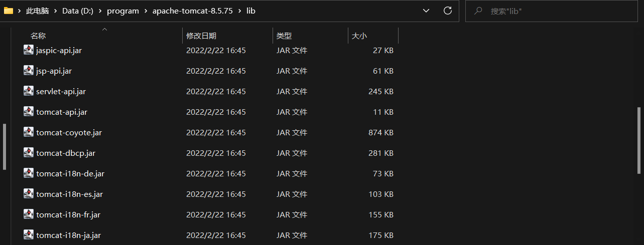
Task: Select the servlet-api.jar file icon
Action: [x=29, y=91]
